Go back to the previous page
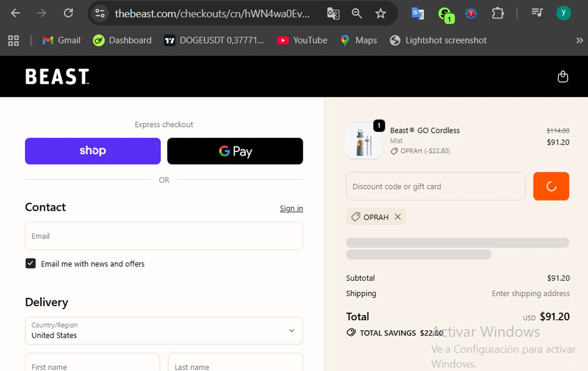The height and width of the screenshot is (371, 588). point(15,13)
